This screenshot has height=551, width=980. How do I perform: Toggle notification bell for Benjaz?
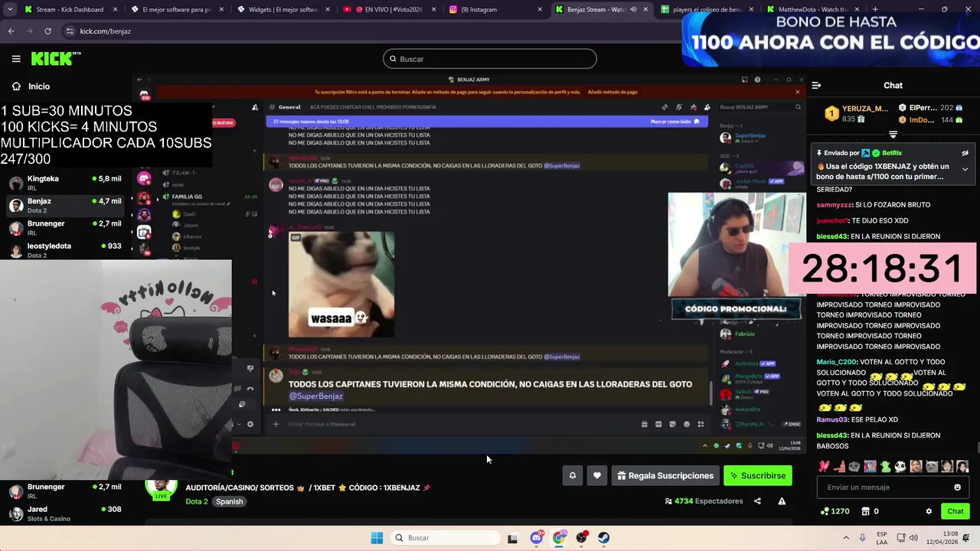point(572,475)
